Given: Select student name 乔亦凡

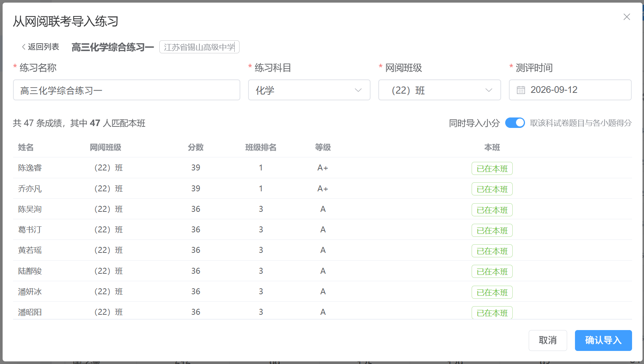Looking at the screenshot, I should (x=30, y=189).
